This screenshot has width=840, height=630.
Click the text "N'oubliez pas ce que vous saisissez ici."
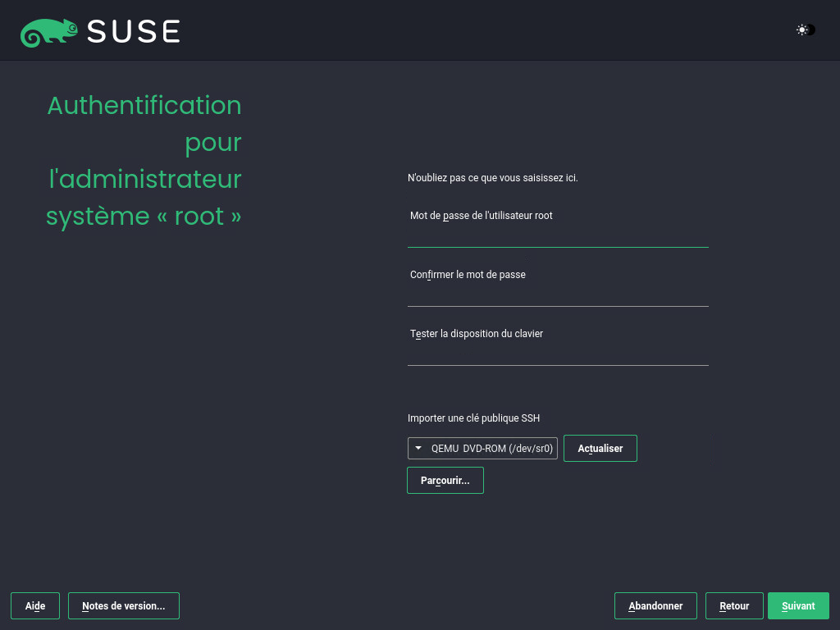point(493,178)
